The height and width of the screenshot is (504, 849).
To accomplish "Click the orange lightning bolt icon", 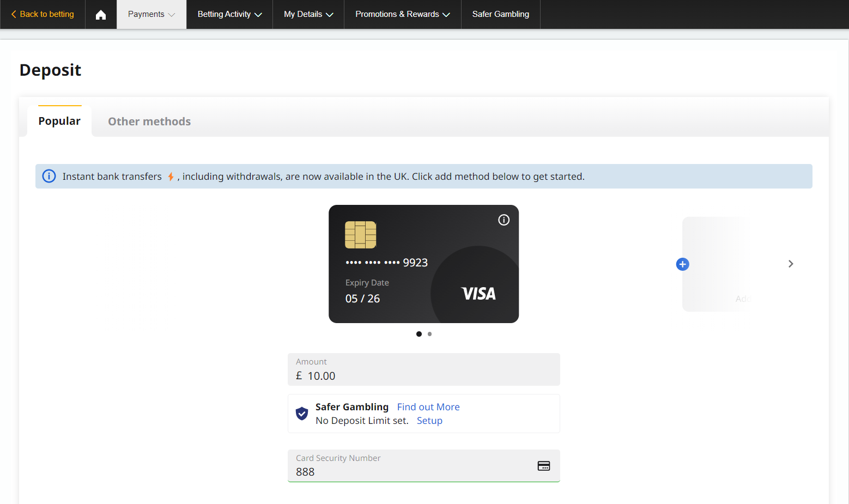I will click(171, 177).
